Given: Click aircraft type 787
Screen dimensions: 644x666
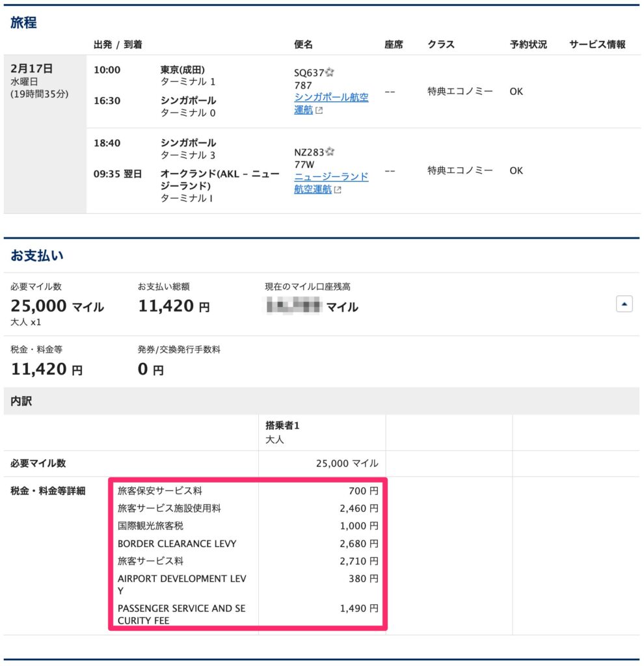Looking at the screenshot, I should pyautogui.click(x=303, y=85).
